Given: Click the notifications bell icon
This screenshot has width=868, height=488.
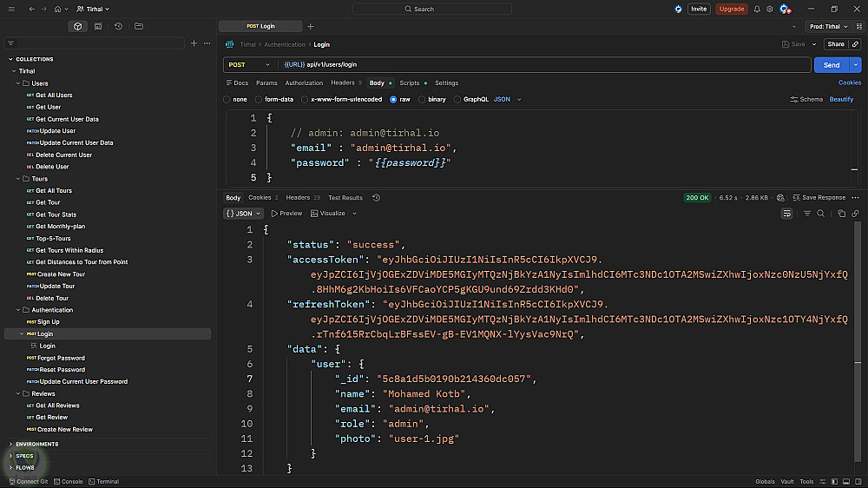Looking at the screenshot, I should [x=757, y=9].
